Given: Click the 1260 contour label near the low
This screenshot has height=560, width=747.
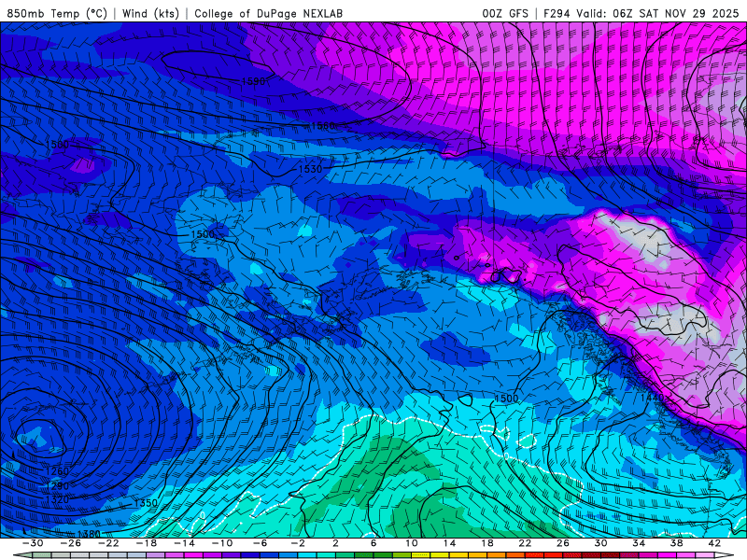Looking at the screenshot, I should tap(57, 471).
